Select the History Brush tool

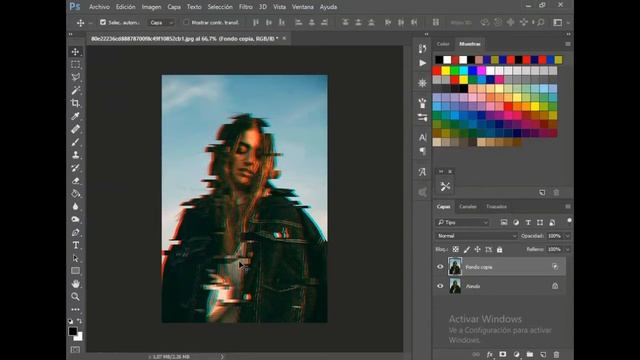[x=76, y=168]
